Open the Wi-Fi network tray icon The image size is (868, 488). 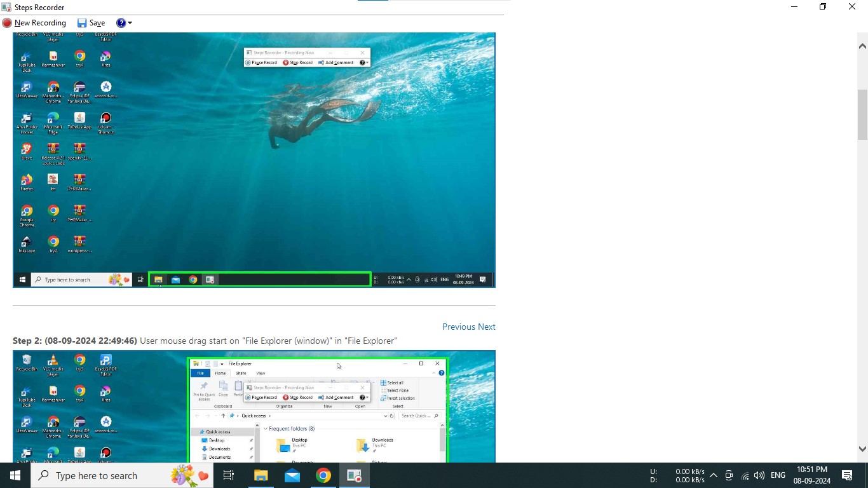pos(745,475)
